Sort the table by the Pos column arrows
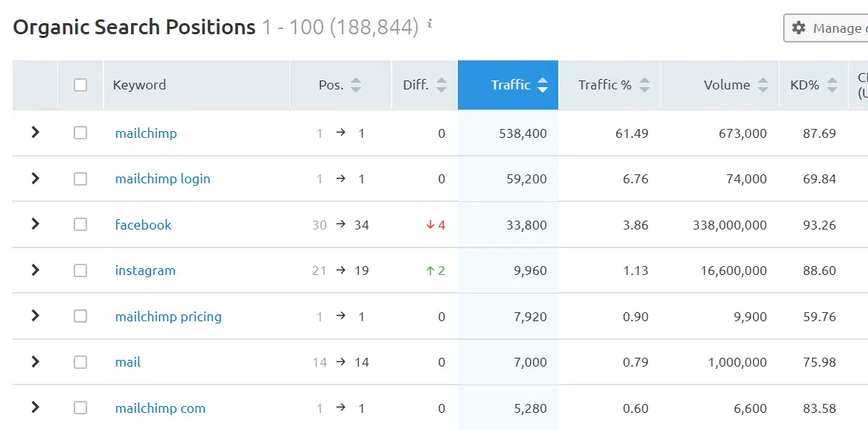This screenshot has height=430, width=868. click(x=355, y=84)
